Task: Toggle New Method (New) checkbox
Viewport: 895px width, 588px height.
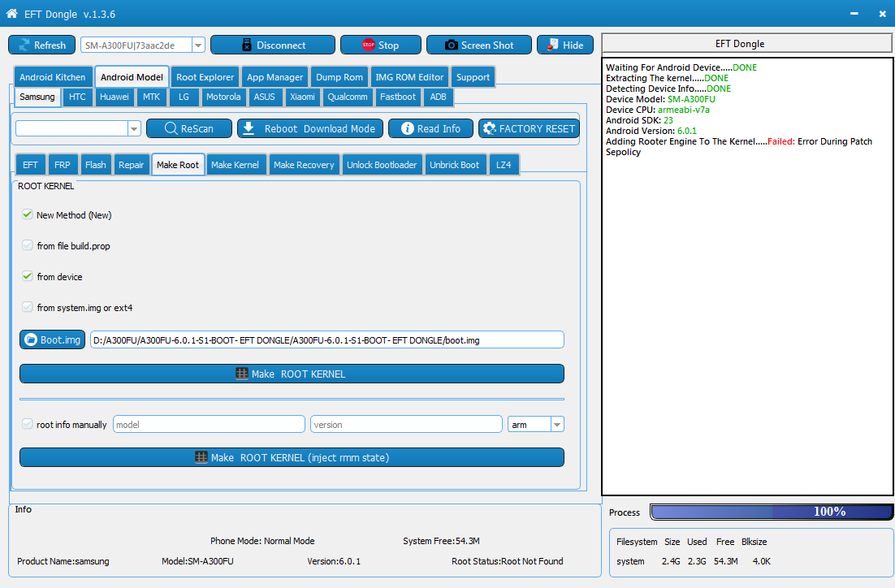Action: 27,214
